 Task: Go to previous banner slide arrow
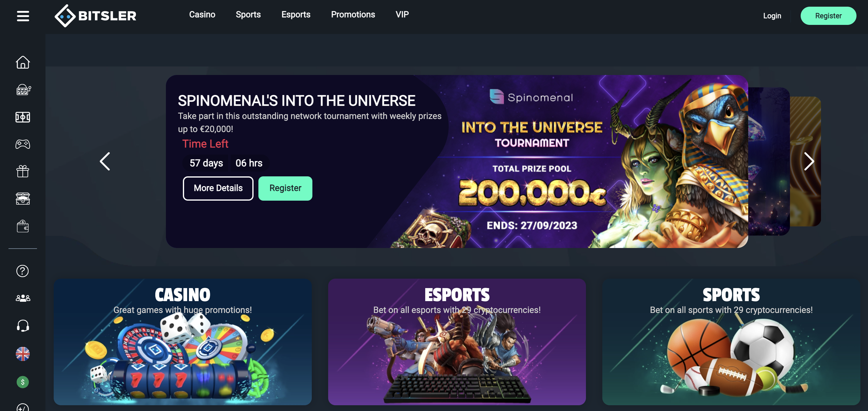(x=105, y=161)
